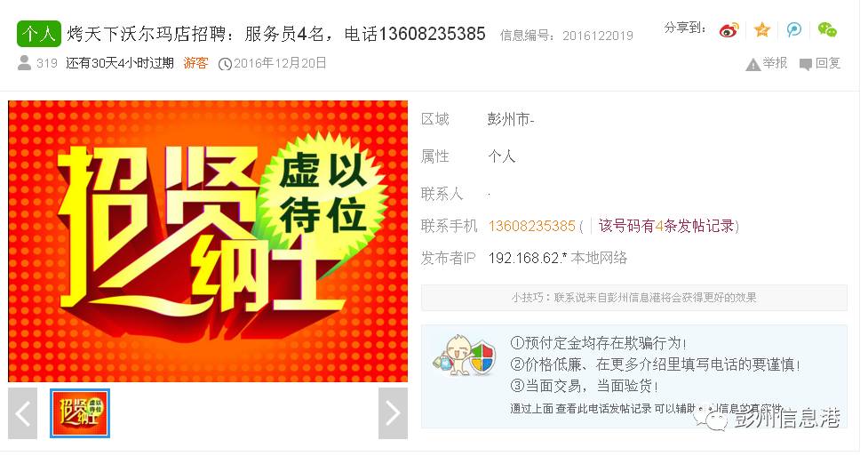This screenshot has height=456, width=868.
Task: Select the 招贤纳士 thumbnail image
Action: pyautogui.click(x=80, y=413)
